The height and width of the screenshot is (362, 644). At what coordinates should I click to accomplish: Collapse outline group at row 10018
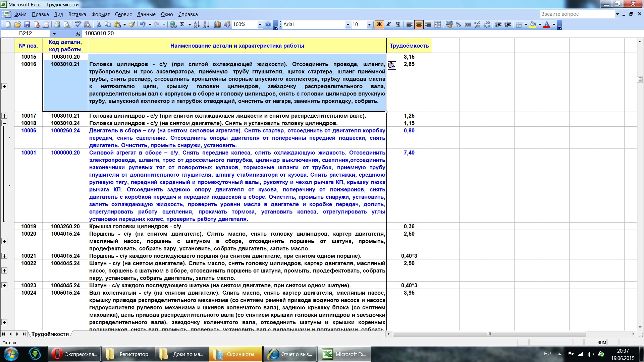pos(4,123)
